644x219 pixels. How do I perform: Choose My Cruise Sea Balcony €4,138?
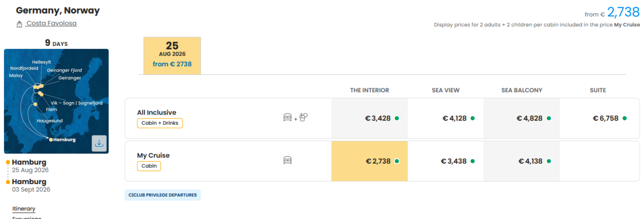tap(521, 161)
